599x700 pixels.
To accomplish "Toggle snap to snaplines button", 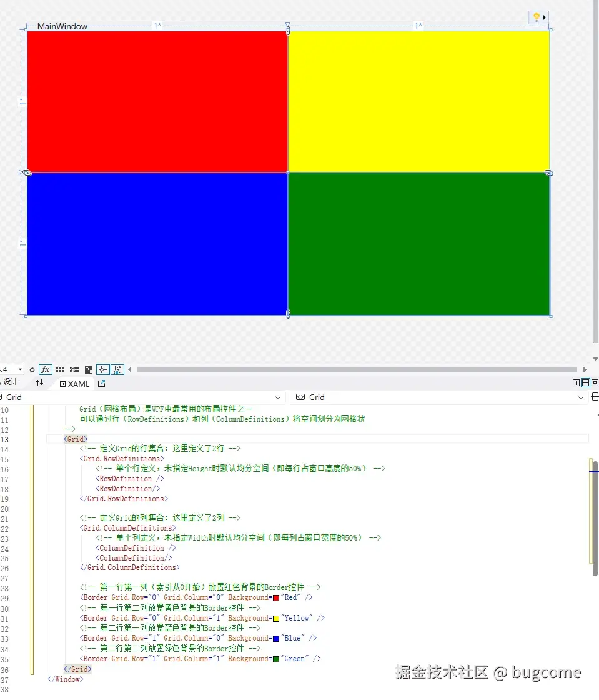I will click(x=103, y=369).
